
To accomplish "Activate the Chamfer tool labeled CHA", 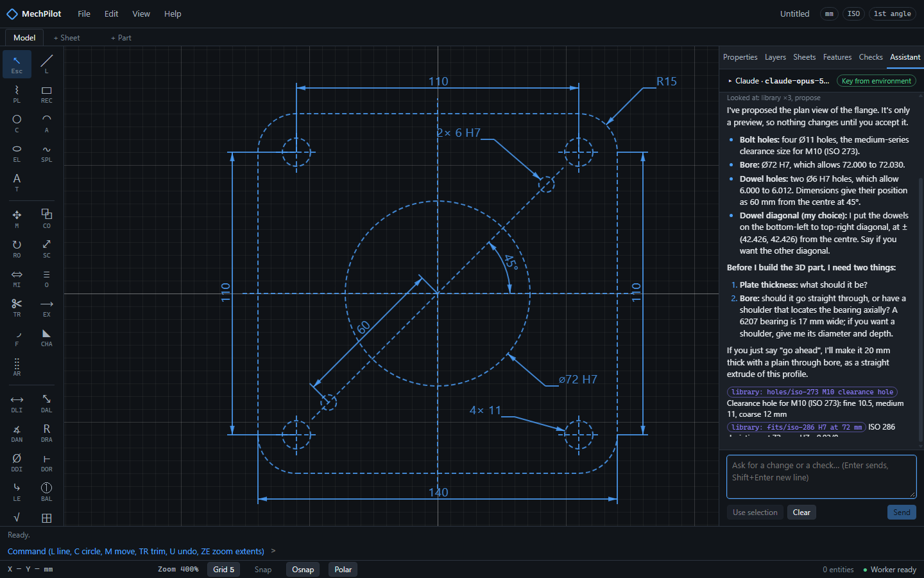I will (x=47, y=337).
